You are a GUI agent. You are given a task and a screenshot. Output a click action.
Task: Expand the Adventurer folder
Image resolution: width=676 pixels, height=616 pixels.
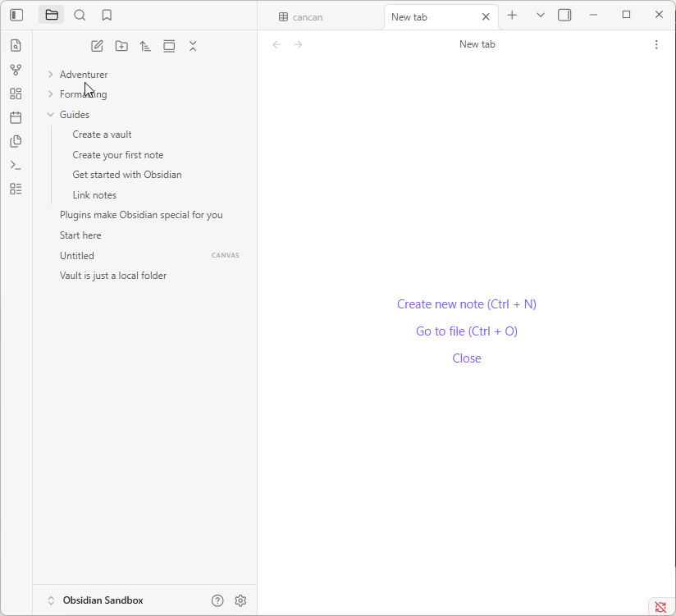84,75
